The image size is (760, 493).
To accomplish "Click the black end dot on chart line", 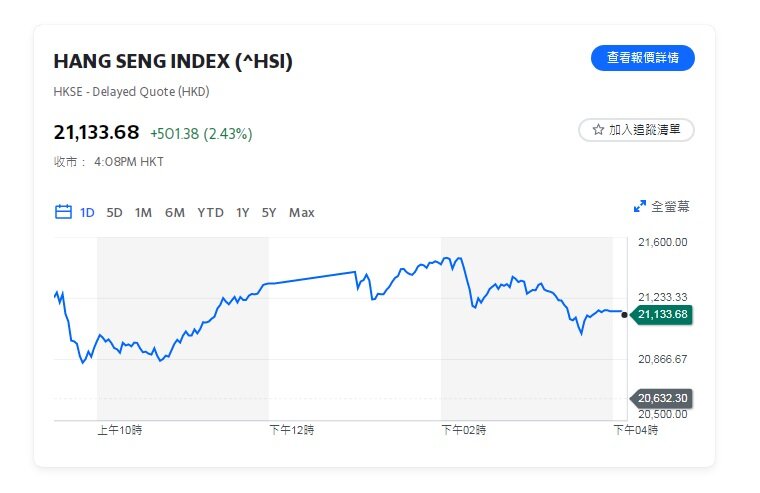I will point(625,315).
